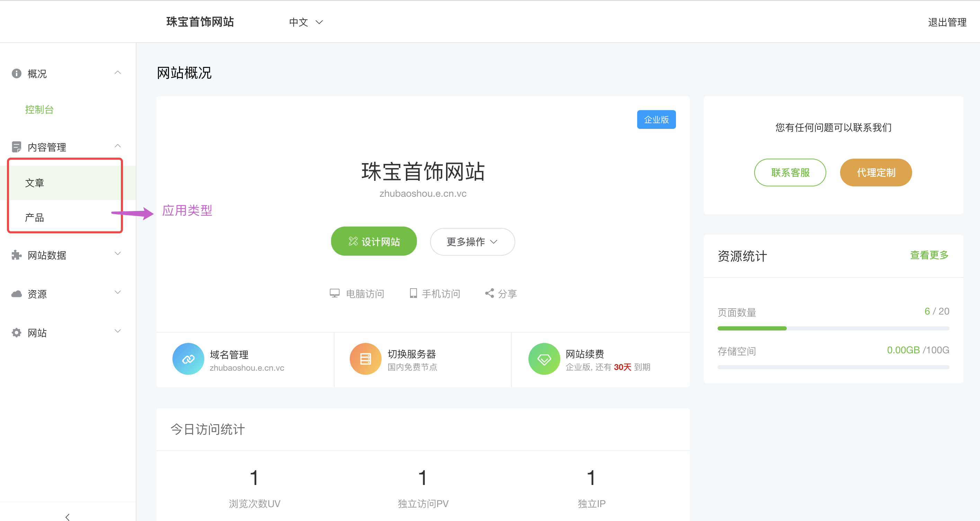Click the 代理定制 button
Image resolution: width=980 pixels, height=521 pixels.
click(x=876, y=173)
